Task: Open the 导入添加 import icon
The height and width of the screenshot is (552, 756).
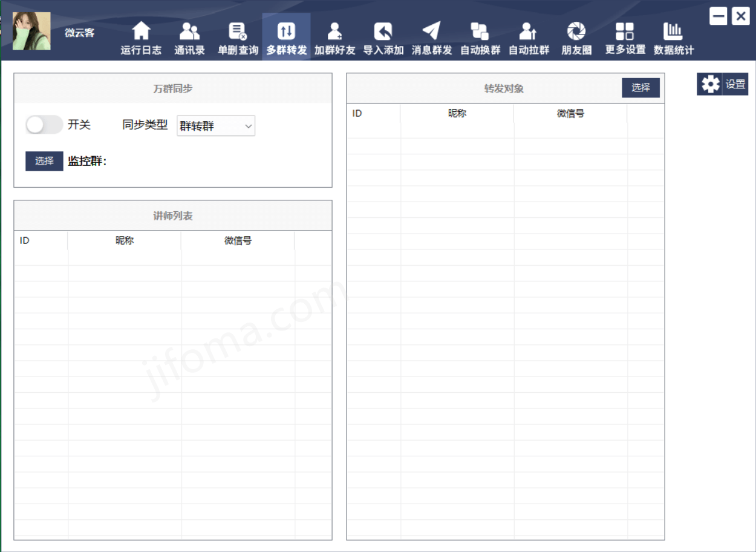Action: (x=383, y=31)
